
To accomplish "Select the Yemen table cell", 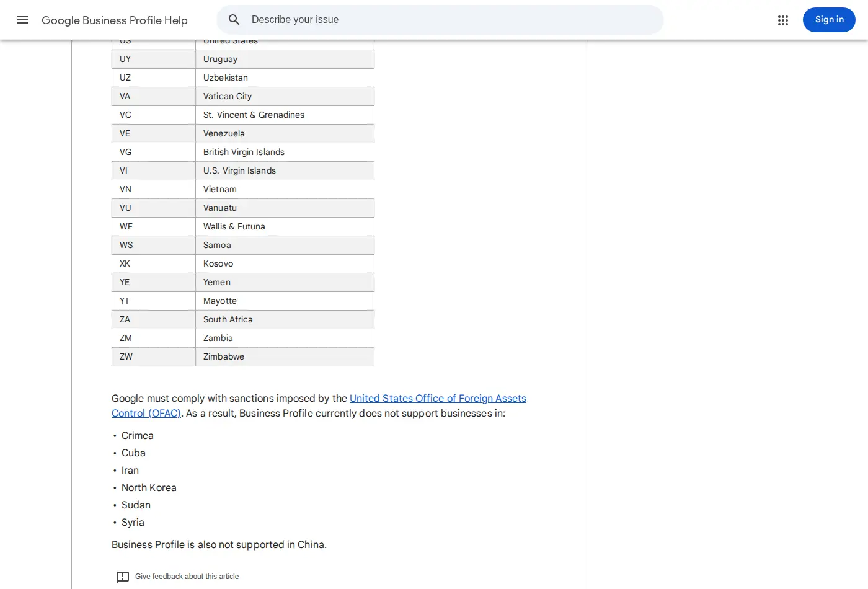I will 285,282.
